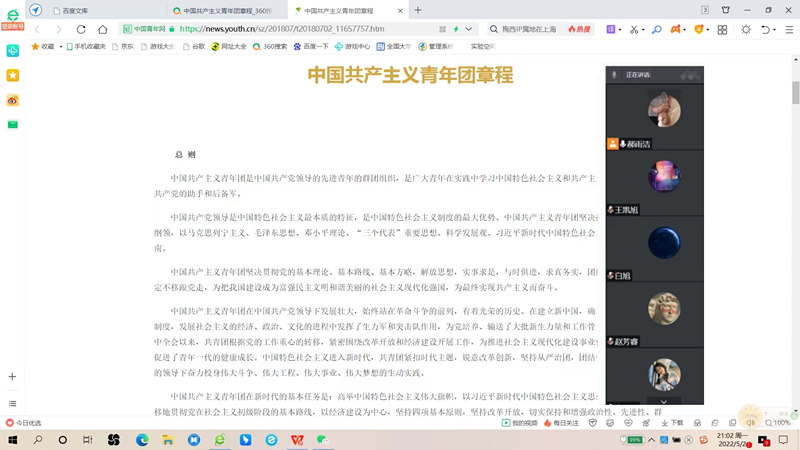Click the page vertical scrollbar thumb

(x=795, y=92)
